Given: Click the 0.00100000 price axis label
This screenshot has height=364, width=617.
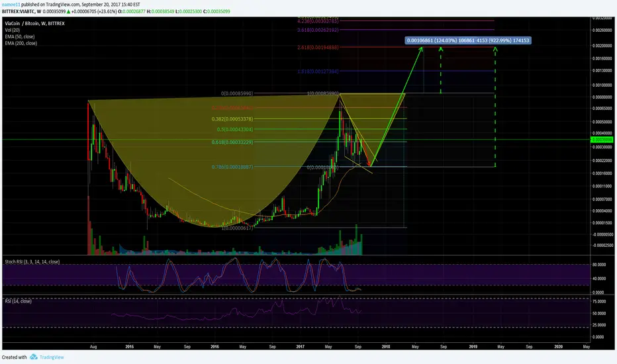Looking at the screenshot, I should [x=602, y=85].
